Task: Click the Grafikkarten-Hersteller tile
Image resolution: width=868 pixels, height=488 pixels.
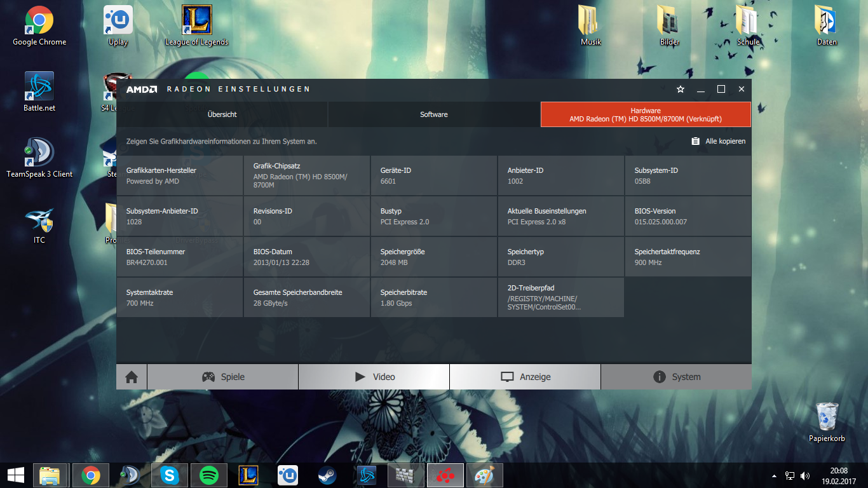Action: click(180, 175)
